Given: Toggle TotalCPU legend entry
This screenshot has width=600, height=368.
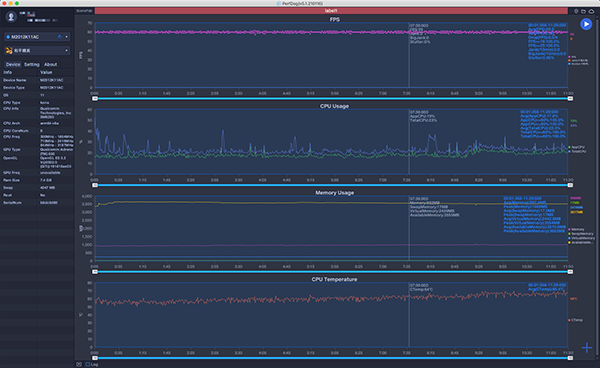Looking at the screenshot, I should (577, 151).
